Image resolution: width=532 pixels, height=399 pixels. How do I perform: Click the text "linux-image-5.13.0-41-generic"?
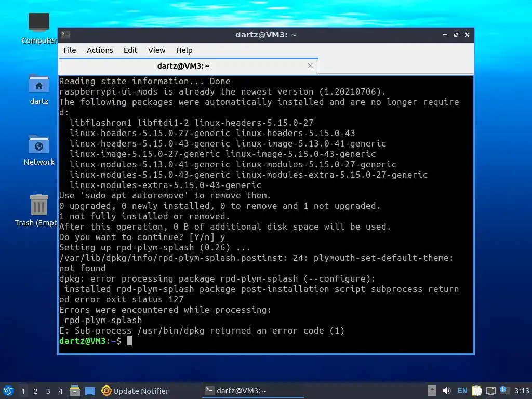coord(311,144)
